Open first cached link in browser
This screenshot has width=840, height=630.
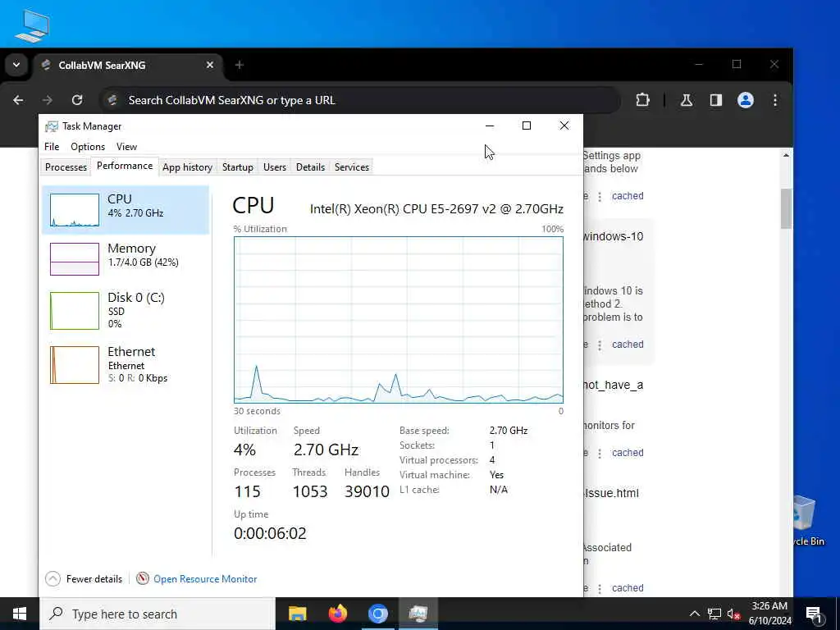pos(628,196)
